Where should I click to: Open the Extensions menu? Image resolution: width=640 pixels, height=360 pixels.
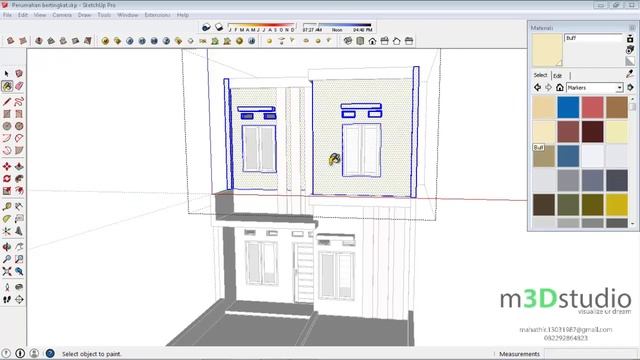158,15
